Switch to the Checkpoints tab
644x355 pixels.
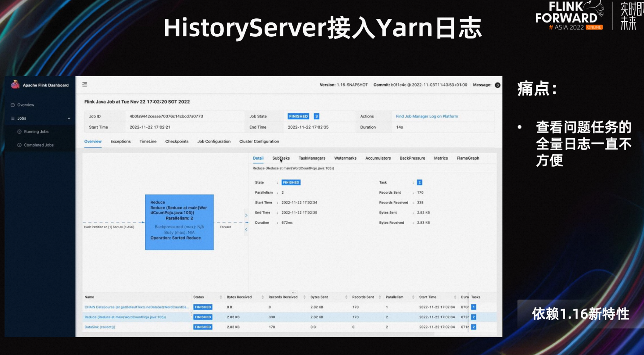coord(177,141)
